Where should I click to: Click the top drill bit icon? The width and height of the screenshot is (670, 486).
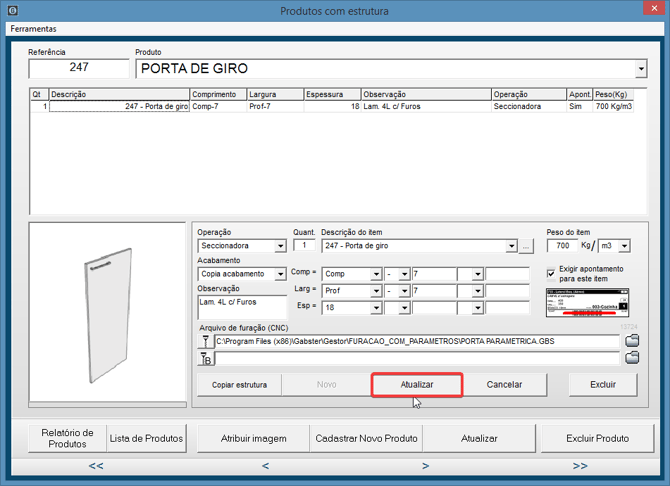point(206,341)
